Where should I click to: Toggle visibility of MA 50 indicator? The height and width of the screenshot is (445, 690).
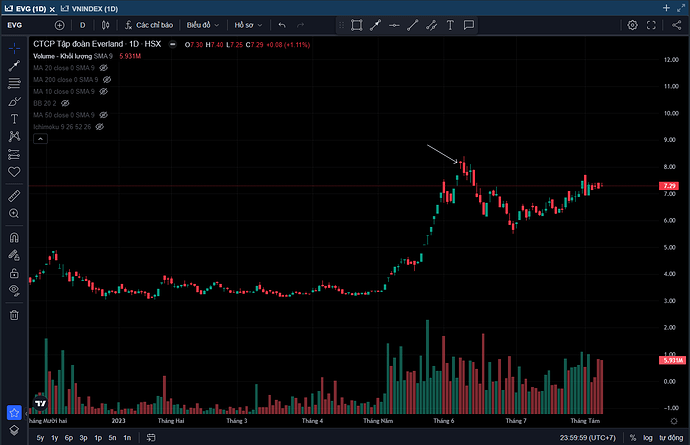(103, 115)
